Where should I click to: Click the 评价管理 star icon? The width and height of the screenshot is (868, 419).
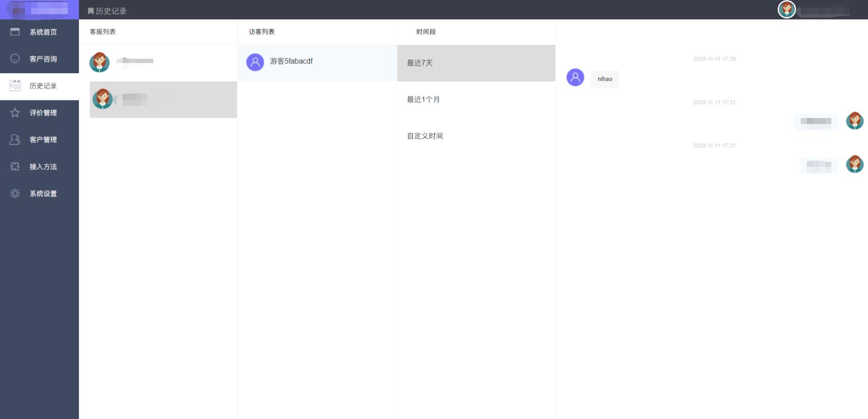click(15, 112)
